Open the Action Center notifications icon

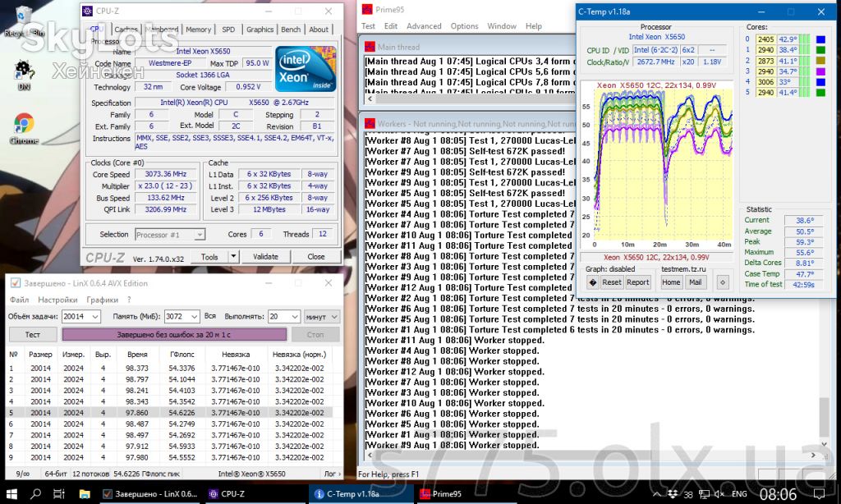820,494
